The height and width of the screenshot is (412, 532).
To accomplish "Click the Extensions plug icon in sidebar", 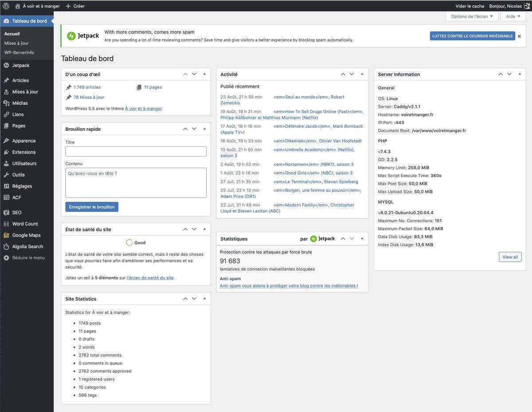I will click(6, 152).
